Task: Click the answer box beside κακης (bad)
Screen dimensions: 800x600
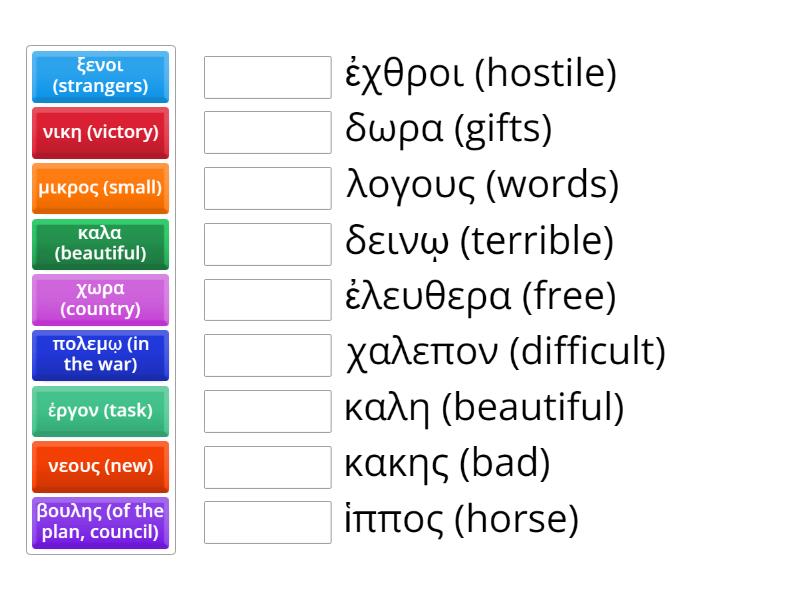Action: click(x=265, y=466)
